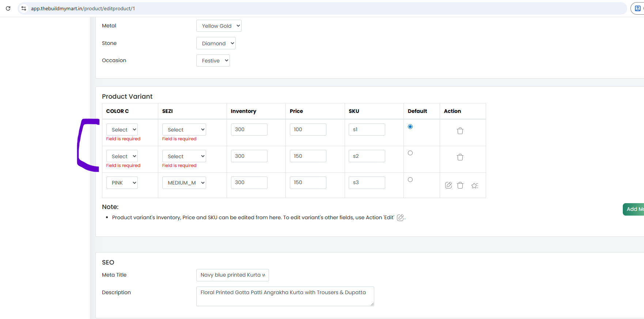The width and height of the screenshot is (644, 319).
Task: Click the Price column header
Action: (296, 111)
